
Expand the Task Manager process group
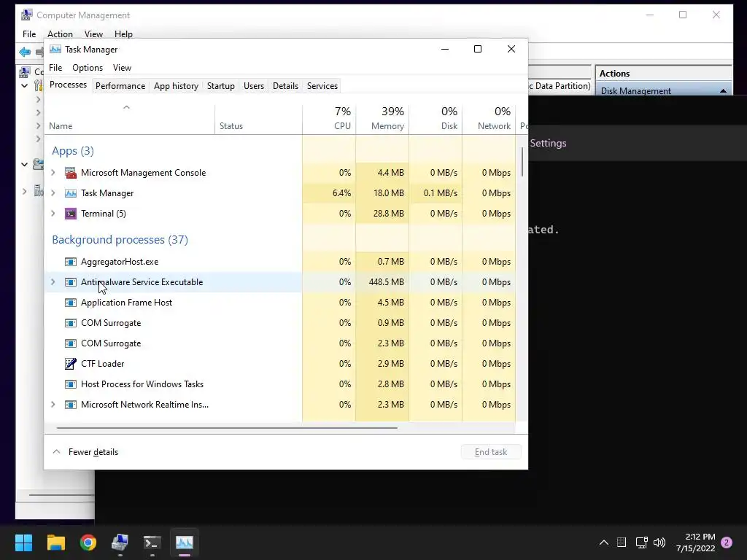[53, 193]
